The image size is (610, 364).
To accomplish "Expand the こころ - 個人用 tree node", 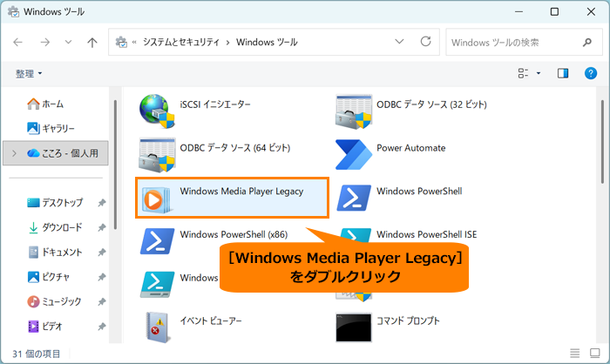I will coord(15,153).
